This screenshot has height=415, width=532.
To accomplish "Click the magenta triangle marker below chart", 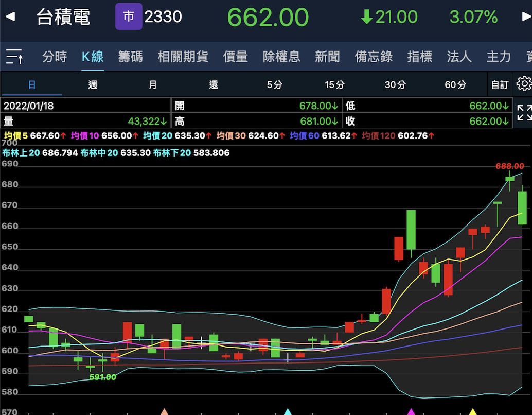I will point(411,411).
